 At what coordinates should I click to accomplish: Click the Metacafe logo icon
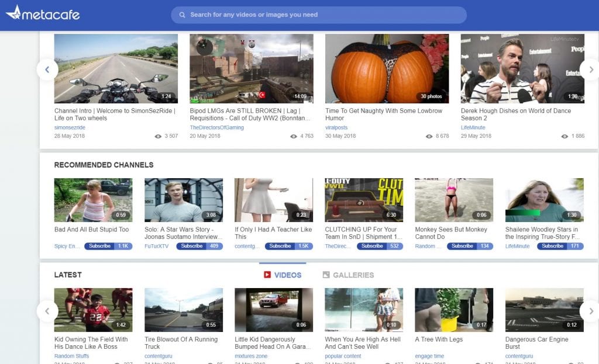click(x=14, y=12)
